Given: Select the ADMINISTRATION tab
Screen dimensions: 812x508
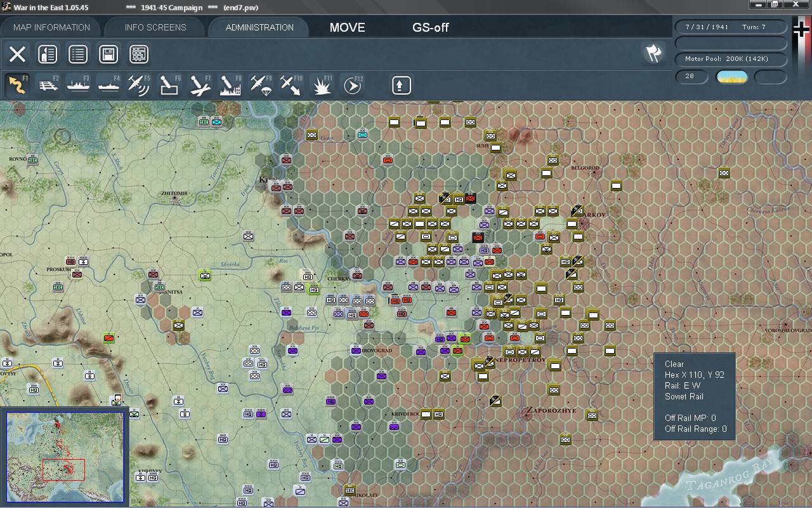Looking at the screenshot, I should (x=259, y=27).
